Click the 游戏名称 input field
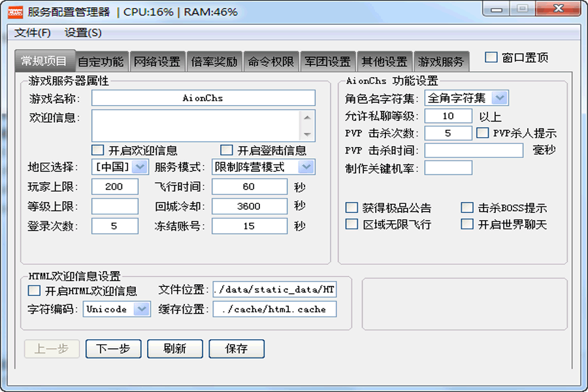The height and width of the screenshot is (392, 588). 203,98
